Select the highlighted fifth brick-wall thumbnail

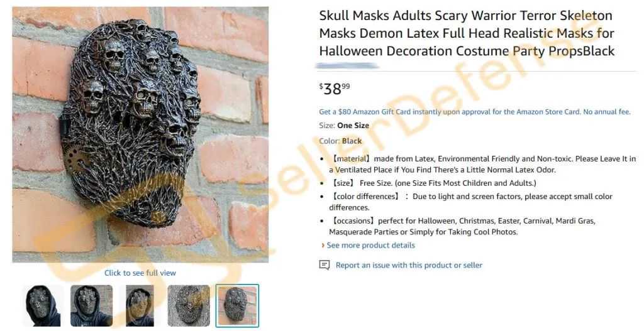coord(237,306)
